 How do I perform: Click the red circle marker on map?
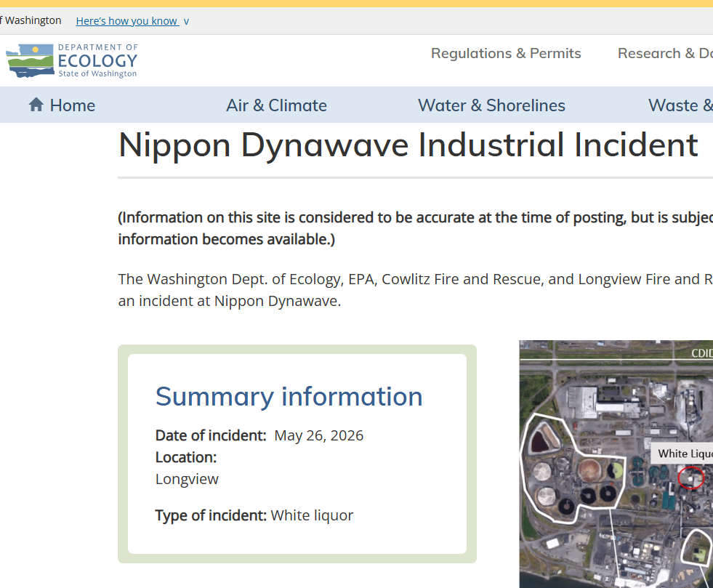click(690, 478)
